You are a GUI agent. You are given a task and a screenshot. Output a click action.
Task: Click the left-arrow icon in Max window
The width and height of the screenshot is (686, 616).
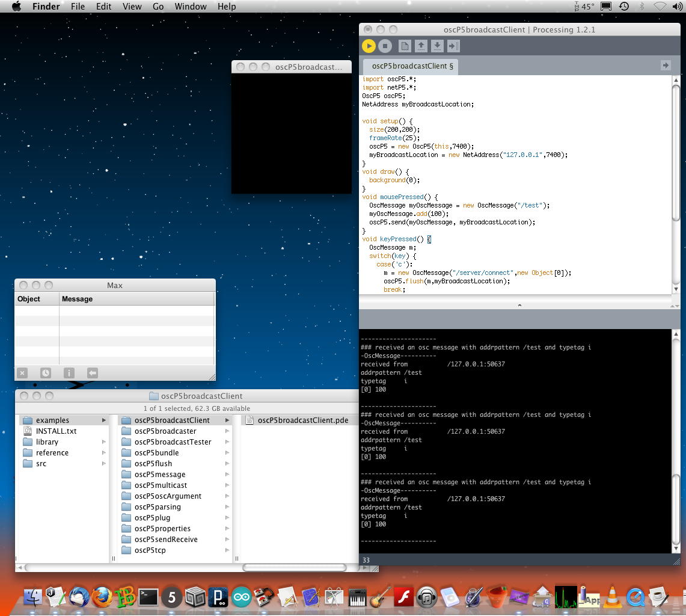point(92,373)
